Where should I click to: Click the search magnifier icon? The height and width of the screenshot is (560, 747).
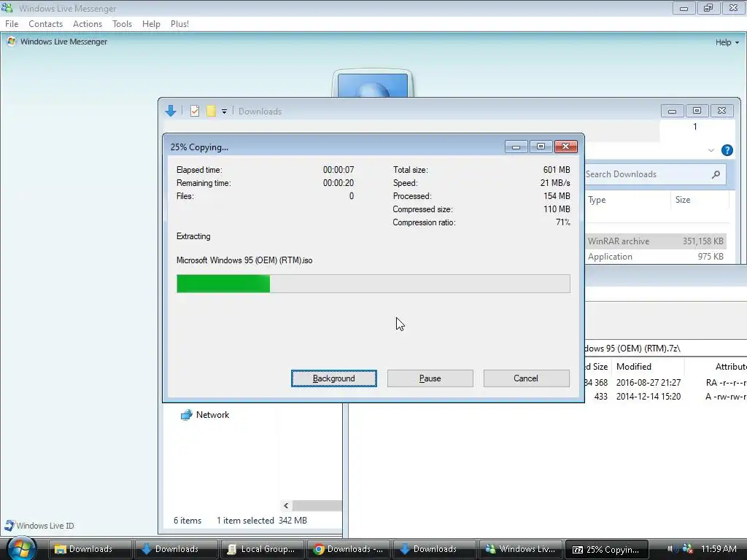click(716, 175)
